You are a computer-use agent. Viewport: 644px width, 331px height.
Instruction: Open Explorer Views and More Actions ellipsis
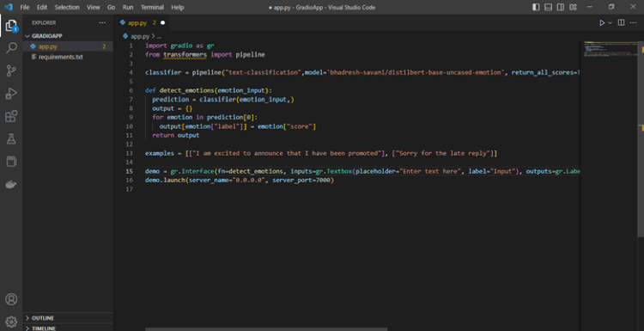pyautogui.click(x=102, y=22)
